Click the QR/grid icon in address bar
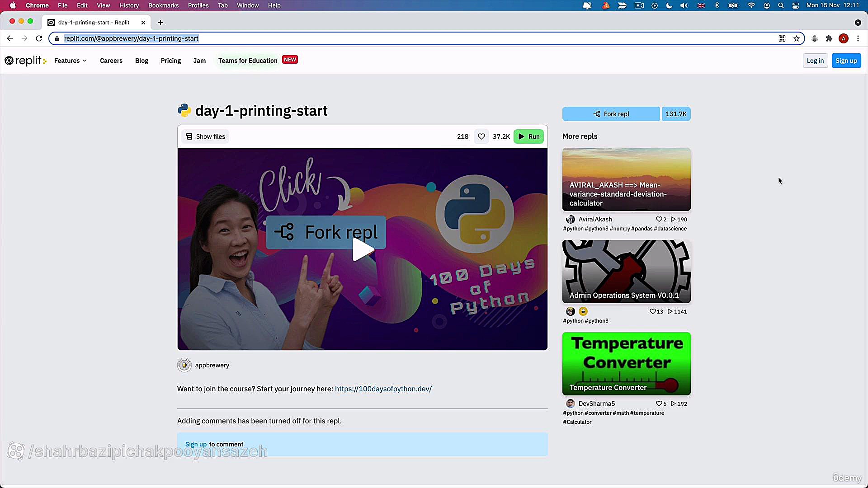 (x=782, y=38)
